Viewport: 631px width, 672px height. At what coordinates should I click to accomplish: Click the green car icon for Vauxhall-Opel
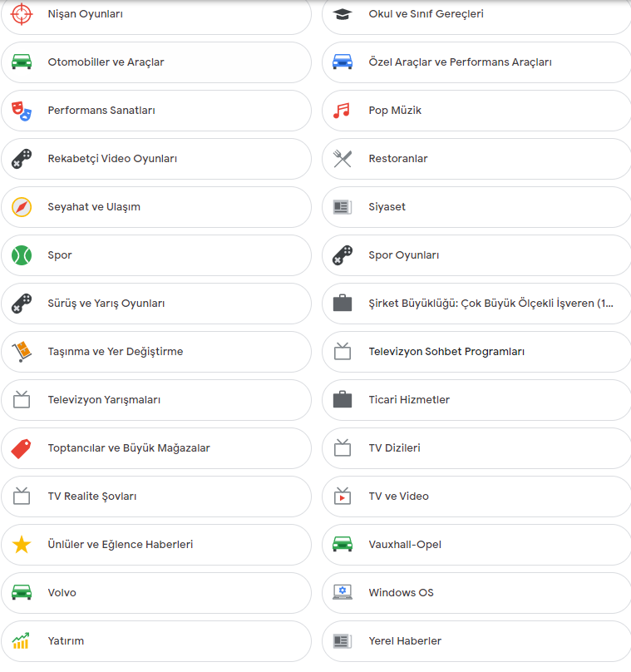(x=343, y=544)
